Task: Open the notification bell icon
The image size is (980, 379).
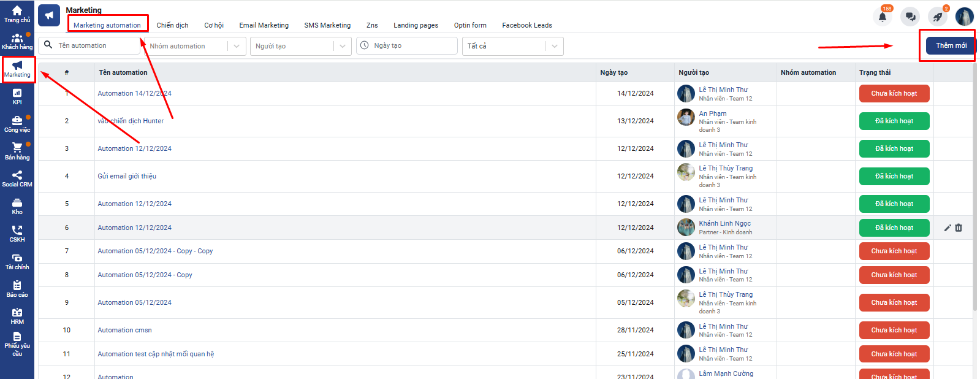Action: click(x=883, y=17)
